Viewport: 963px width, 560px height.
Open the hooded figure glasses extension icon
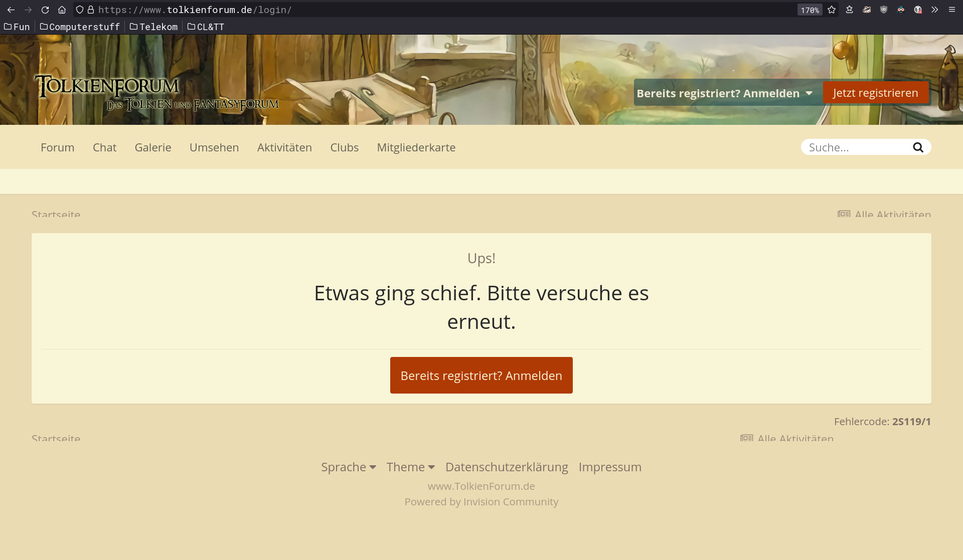point(901,10)
